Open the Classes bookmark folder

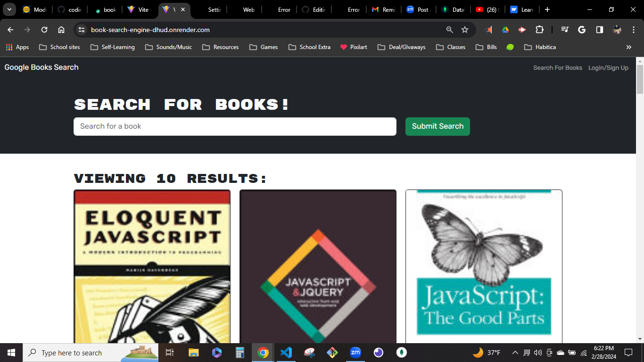451,47
